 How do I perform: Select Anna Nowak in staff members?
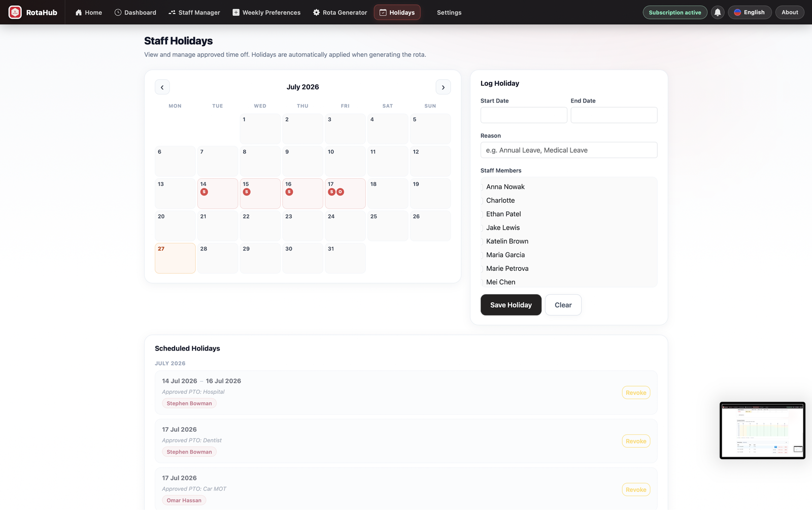coord(505,187)
